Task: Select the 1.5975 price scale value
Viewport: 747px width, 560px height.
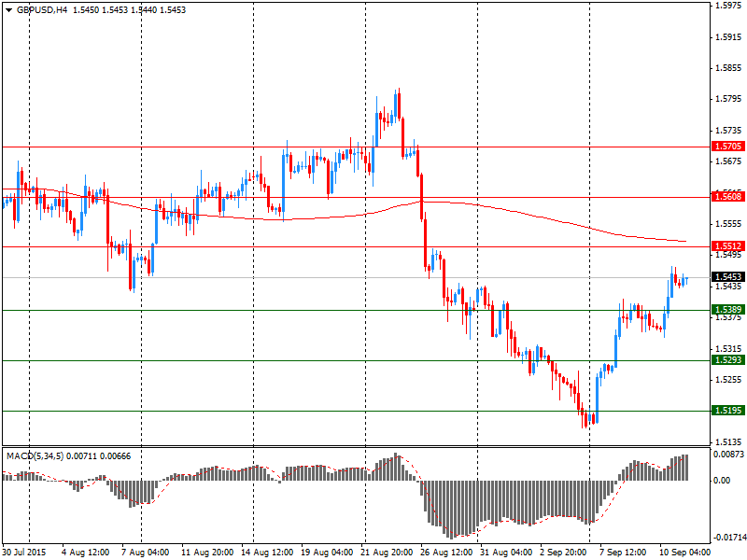Action: pyautogui.click(x=728, y=6)
